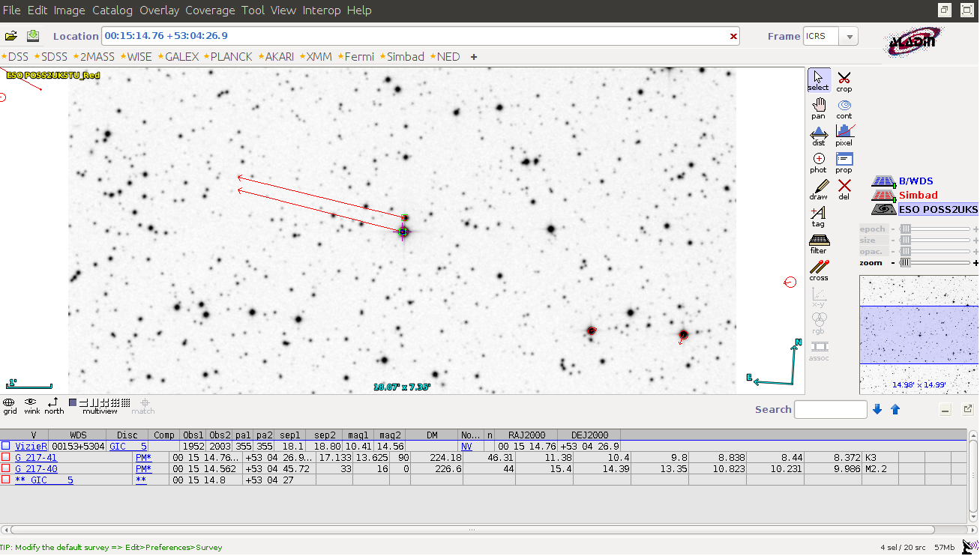Expand the plus button after NED bookmark
This screenshot has height=556, width=980.
[x=473, y=57]
